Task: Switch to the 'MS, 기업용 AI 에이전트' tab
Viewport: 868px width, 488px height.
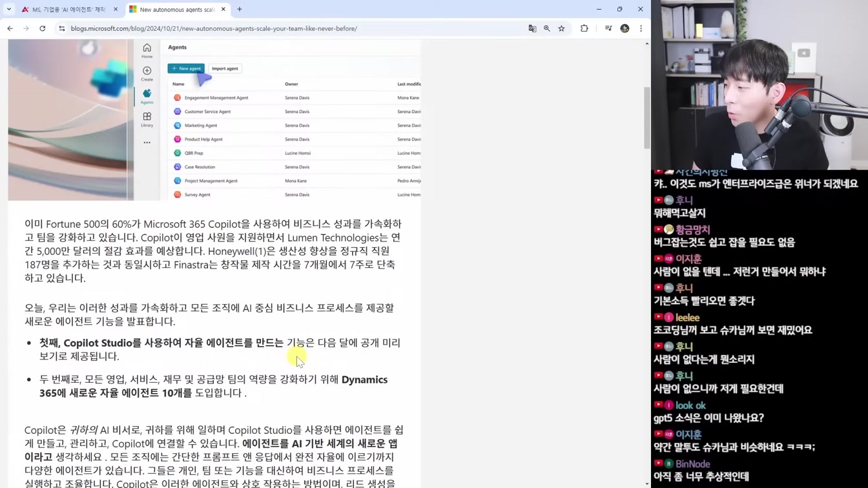Action: [69, 9]
